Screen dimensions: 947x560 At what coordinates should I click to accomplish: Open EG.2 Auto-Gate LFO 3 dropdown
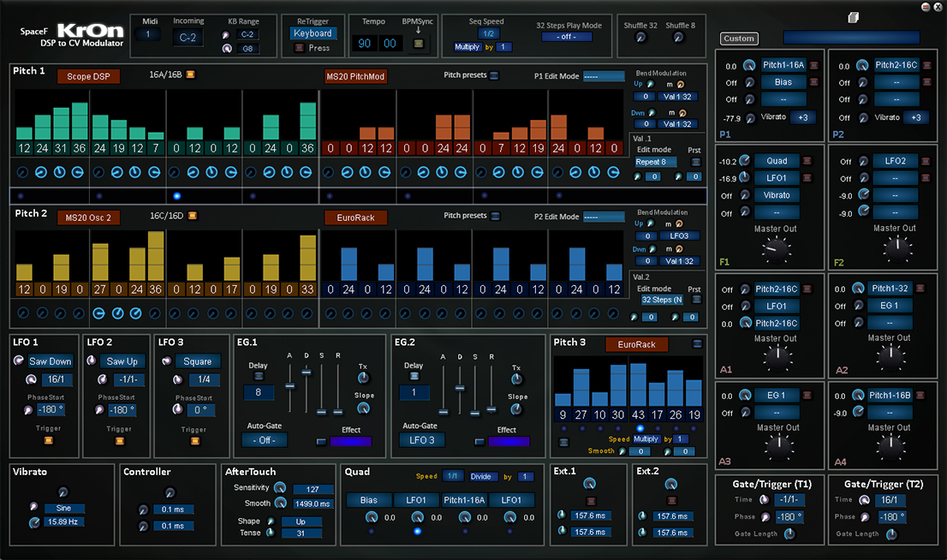click(x=420, y=440)
